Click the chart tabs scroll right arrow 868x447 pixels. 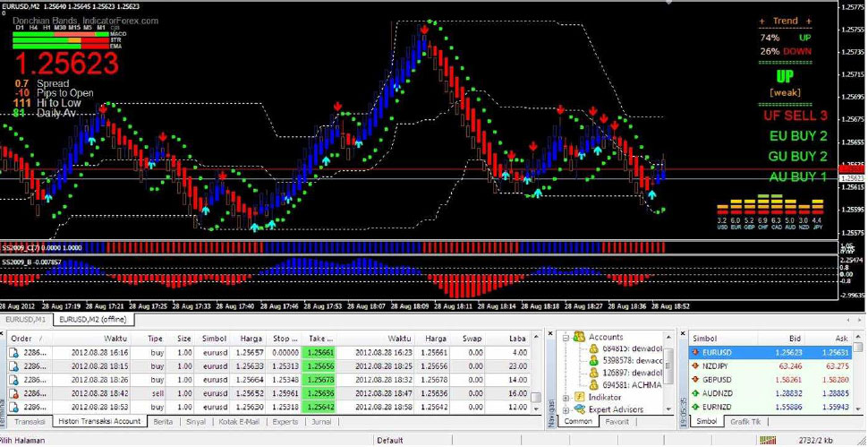point(860,320)
